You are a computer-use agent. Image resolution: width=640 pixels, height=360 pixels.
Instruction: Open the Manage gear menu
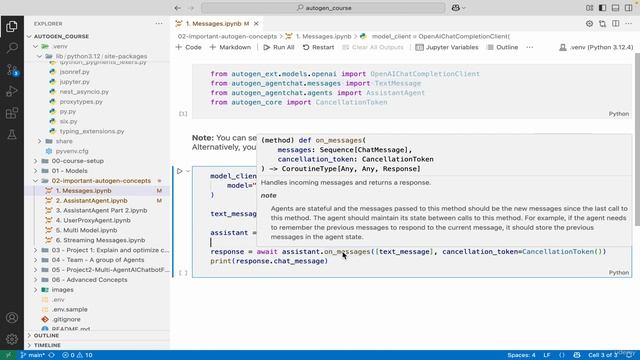(x=12, y=339)
